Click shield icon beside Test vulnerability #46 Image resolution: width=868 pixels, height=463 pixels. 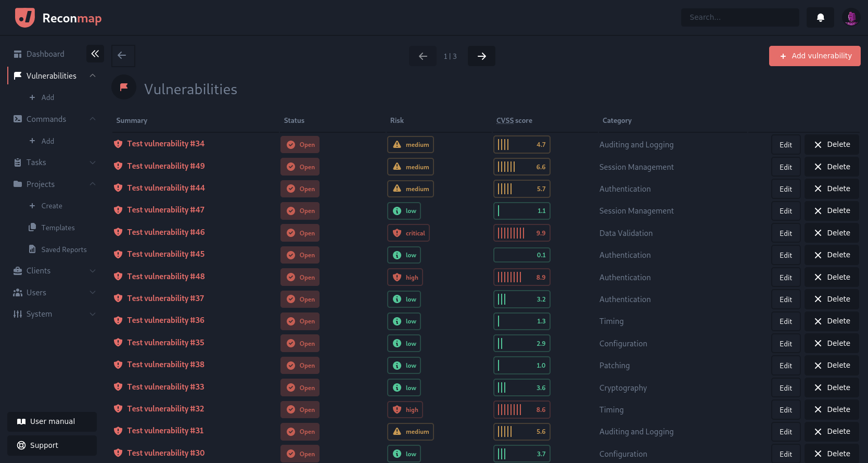(118, 232)
